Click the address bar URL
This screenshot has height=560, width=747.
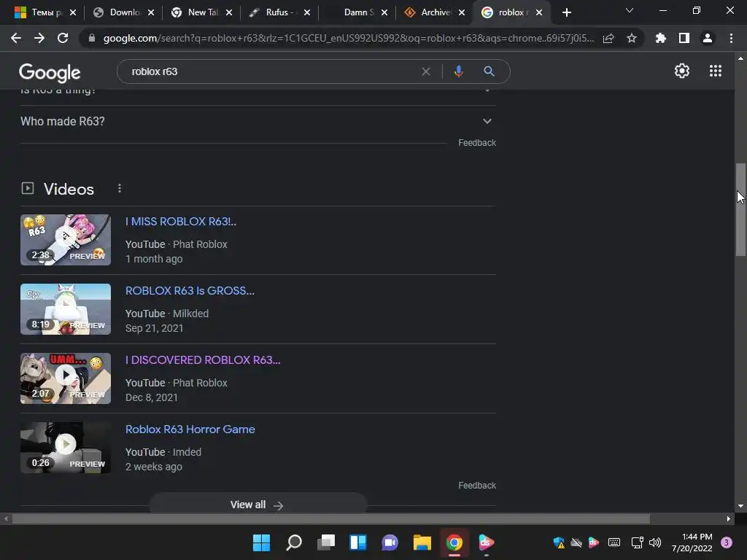click(x=348, y=38)
